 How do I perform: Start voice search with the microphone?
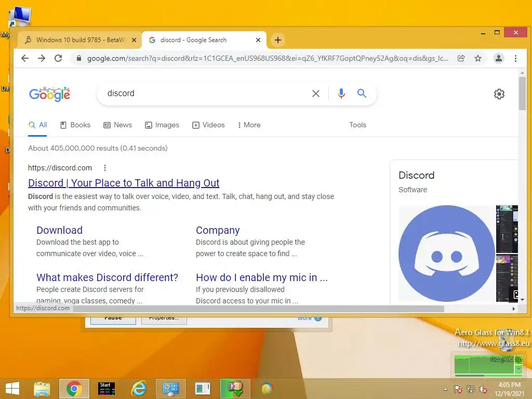pyautogui.click(x=341, y=94)
